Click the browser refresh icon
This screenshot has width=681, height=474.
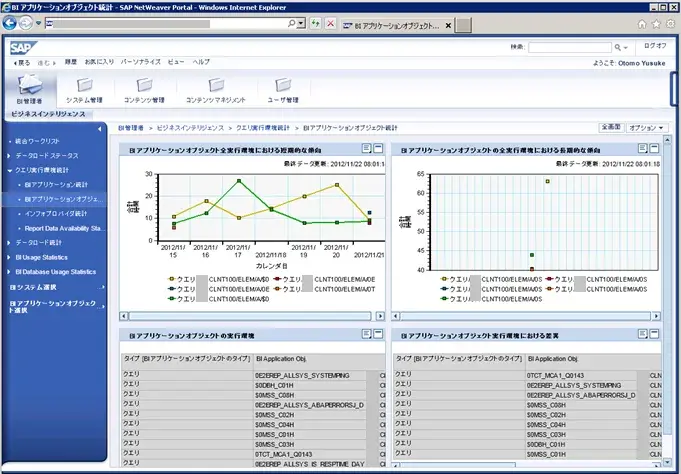[316, 22]
